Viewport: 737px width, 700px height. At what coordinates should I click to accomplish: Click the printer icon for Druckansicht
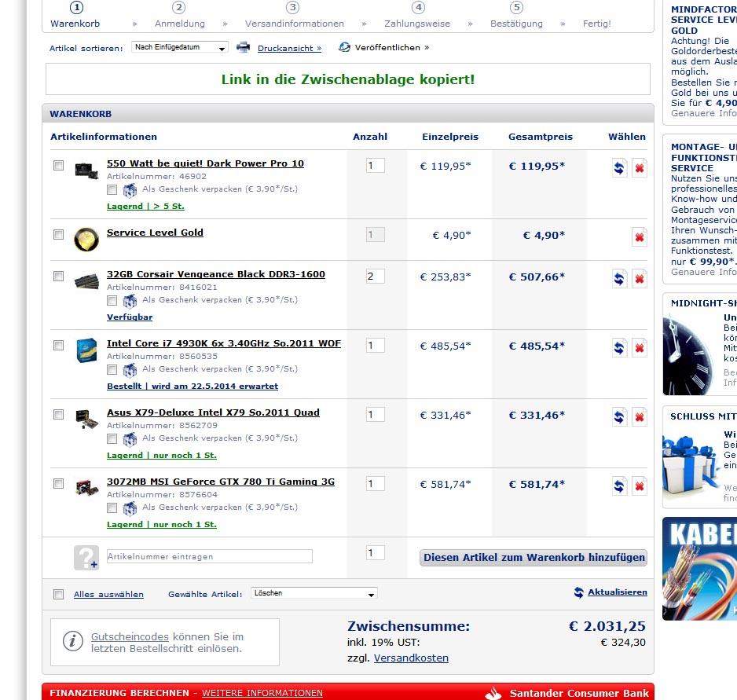pos(243,47)
